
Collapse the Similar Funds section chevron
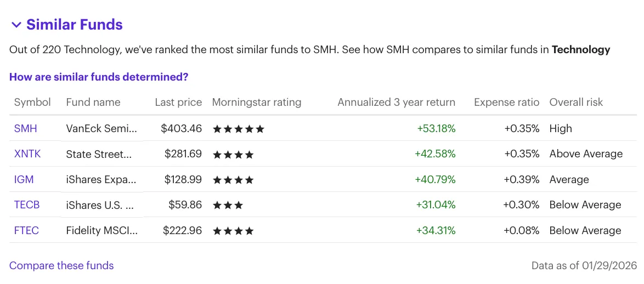(x=16, y=25)
